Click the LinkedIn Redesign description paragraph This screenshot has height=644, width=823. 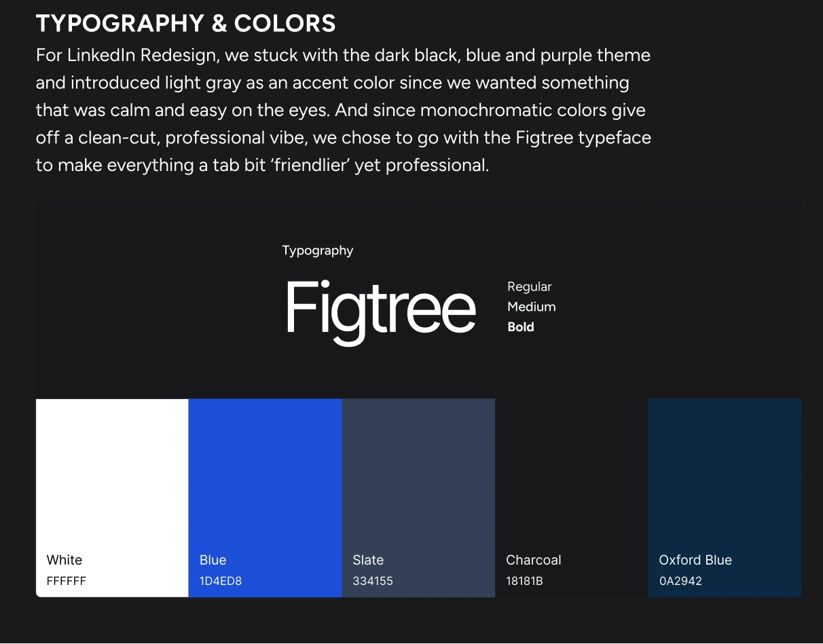click(x=343, y=110)
